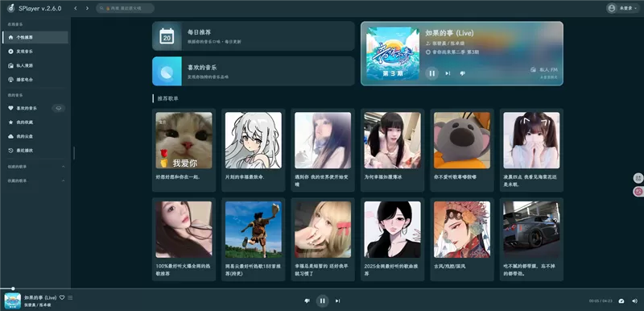The width and height of the screenshot is (644, 311).
Task: Go back with the left arrow
Action: pyautogui.click(x=75, y=8)
